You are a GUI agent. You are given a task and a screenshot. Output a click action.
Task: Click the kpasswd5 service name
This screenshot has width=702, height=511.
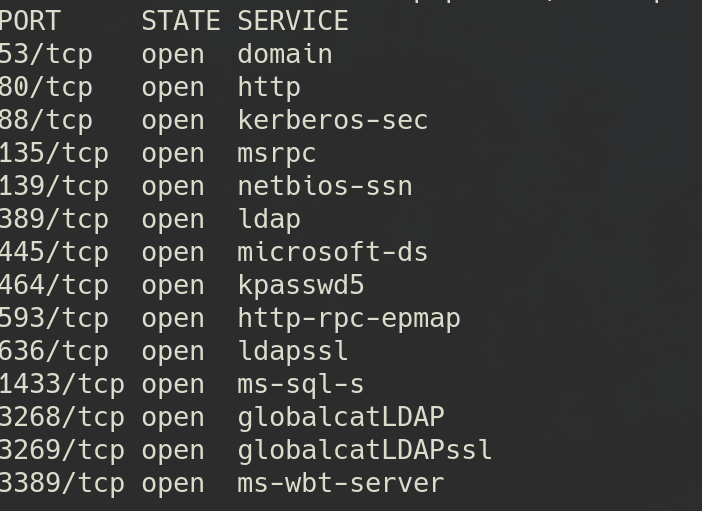(301, 285)
